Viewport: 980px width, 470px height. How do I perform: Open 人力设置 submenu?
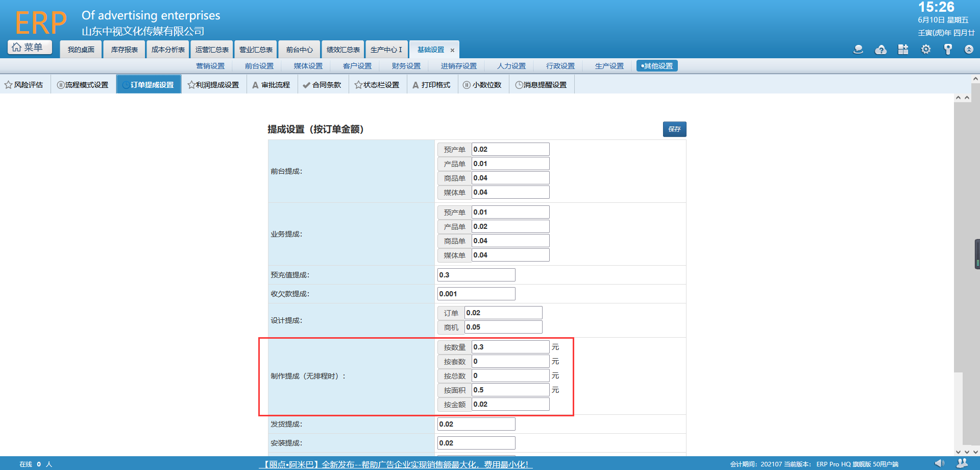click(x=511, y=66)
